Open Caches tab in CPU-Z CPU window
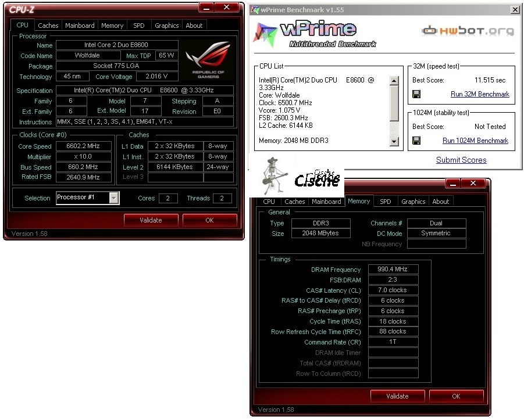The width and height of the screenshot is (524, 420). click(x=48, y=26)
